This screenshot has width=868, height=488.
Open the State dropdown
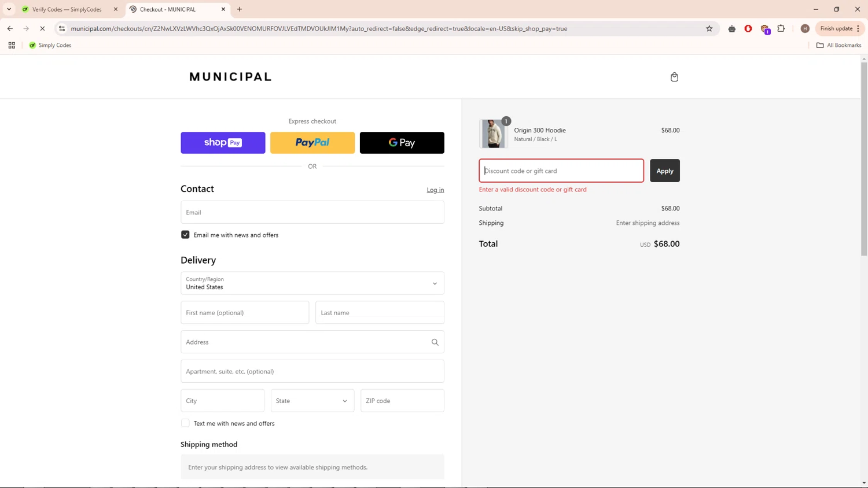point(312,401)
